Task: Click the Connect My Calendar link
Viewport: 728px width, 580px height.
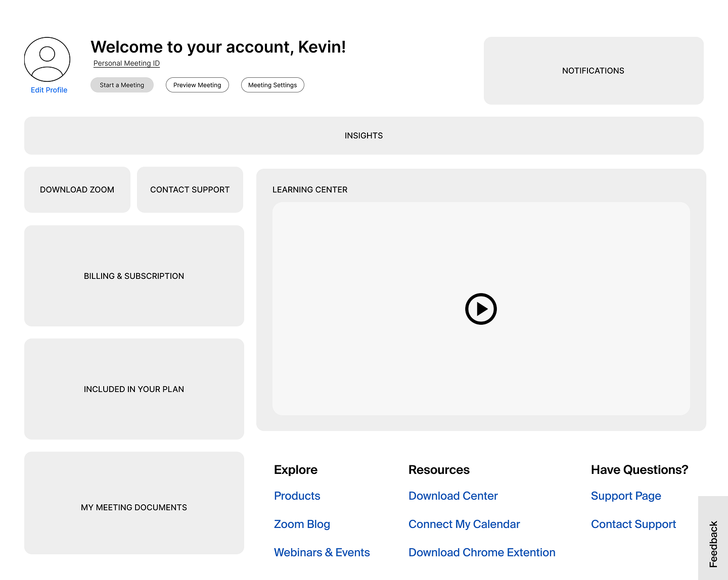Action: 464,524
